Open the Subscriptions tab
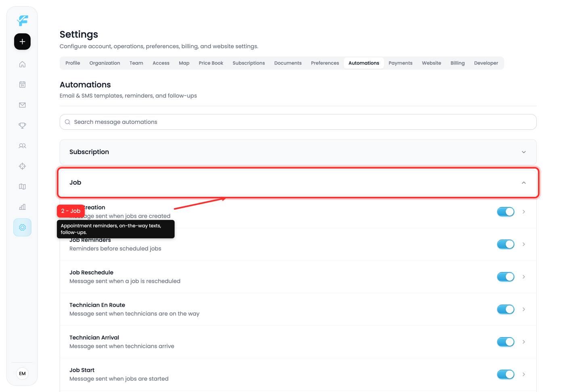This screenshot has width=565, height=392. 249,63
